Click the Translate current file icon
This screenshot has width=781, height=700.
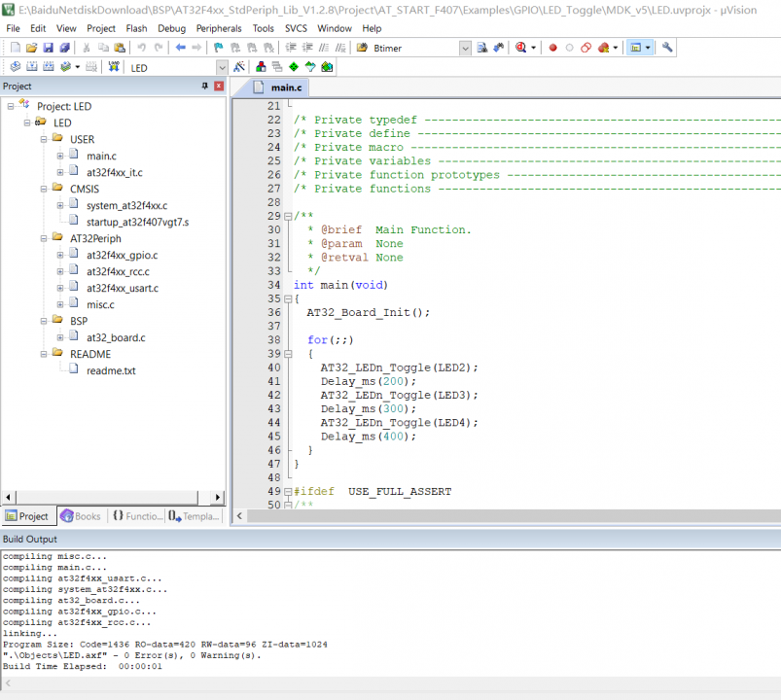[16, 67]
